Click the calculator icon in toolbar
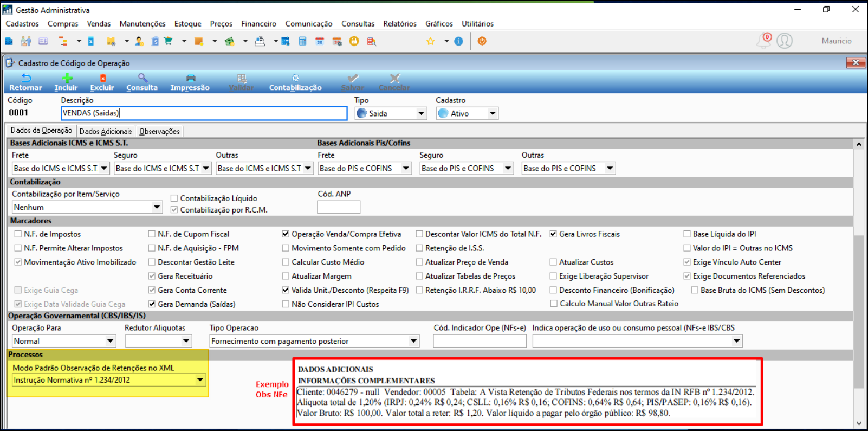The width and height of the screenshot is (868, 431). point(302,41)
